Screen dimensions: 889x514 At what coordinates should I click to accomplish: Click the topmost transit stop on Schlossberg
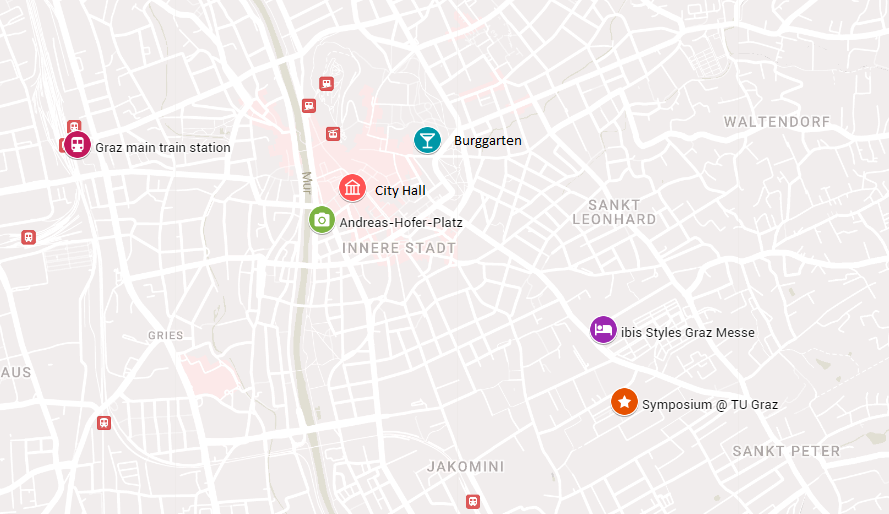tap(326, 84)
